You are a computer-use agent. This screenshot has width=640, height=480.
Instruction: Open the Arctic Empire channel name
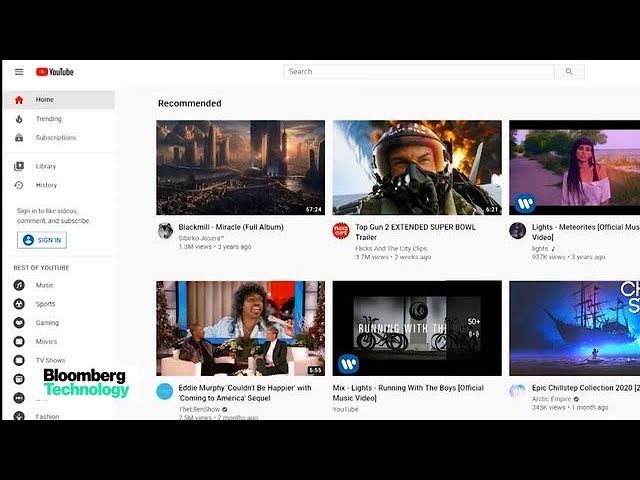click(x=551, y=399)
